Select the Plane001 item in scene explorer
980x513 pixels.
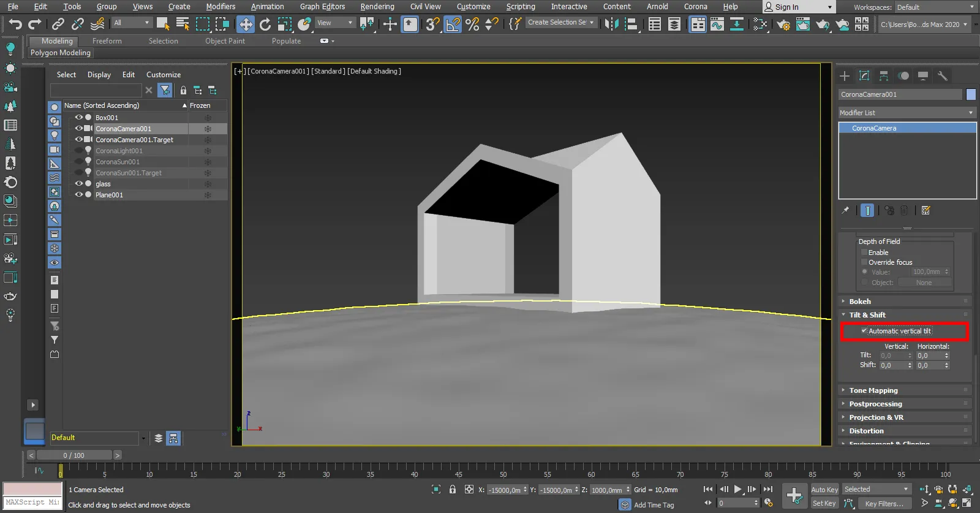(109, 195)
